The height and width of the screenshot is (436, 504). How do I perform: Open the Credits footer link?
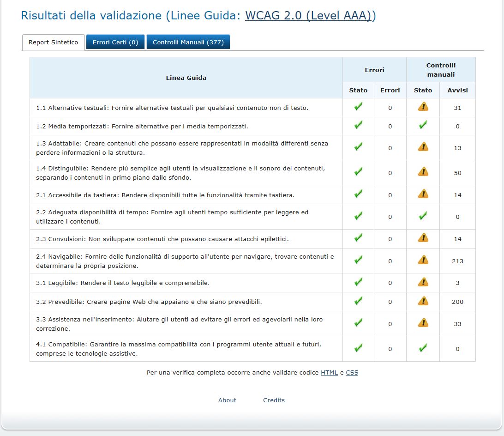[274, 400]
